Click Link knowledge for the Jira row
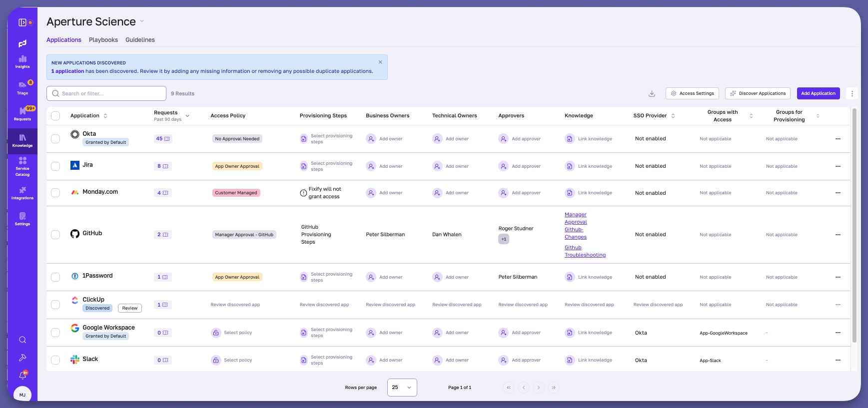 [589, 166]
